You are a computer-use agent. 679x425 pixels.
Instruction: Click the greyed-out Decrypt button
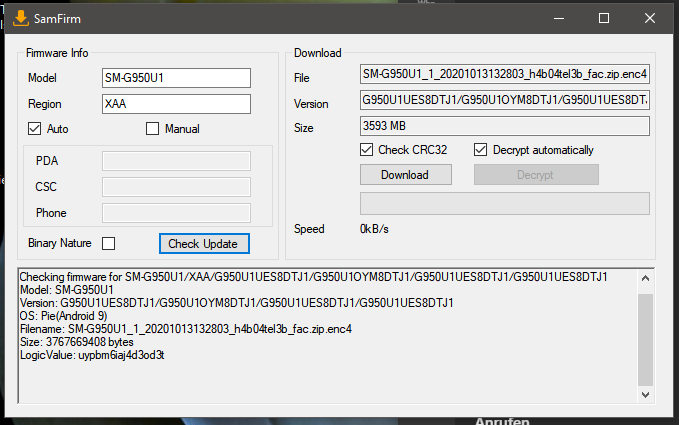pyautogui.click(x=536, y=175)
